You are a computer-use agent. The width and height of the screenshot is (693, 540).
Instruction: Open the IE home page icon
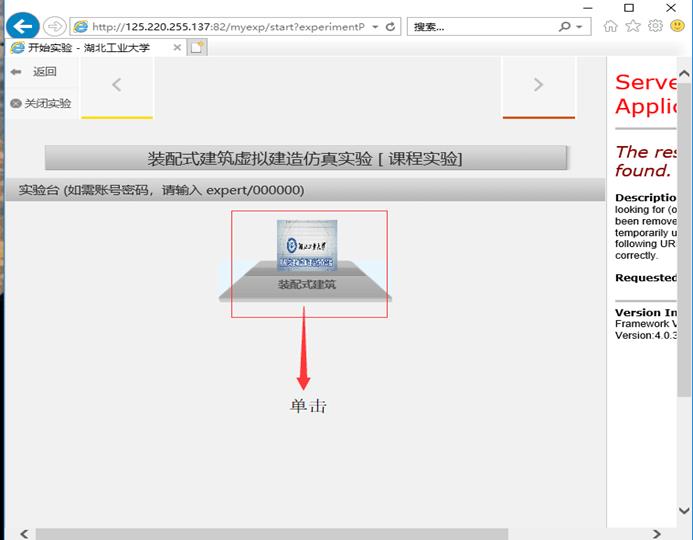(x=610, y=27)
